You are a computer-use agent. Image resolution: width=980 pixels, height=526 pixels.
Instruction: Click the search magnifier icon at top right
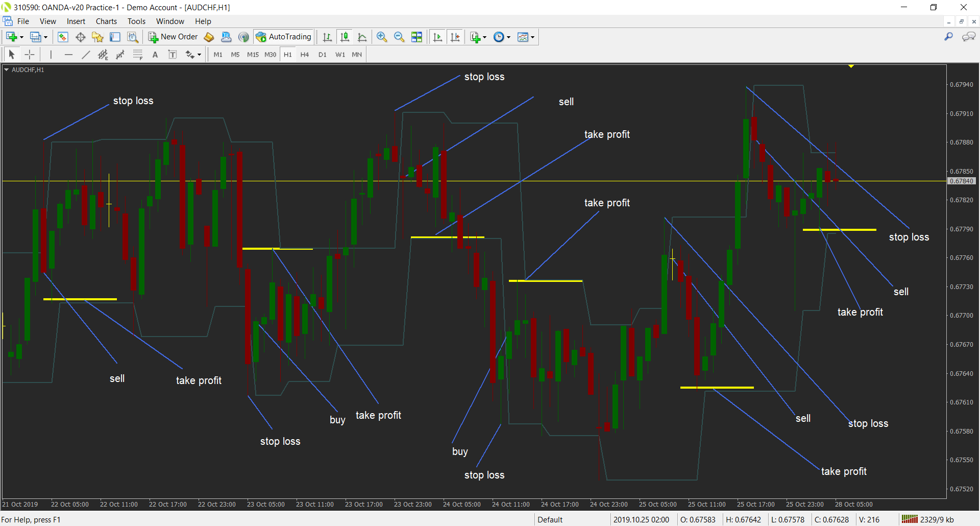pyautogui.click(x=949, y=37)
